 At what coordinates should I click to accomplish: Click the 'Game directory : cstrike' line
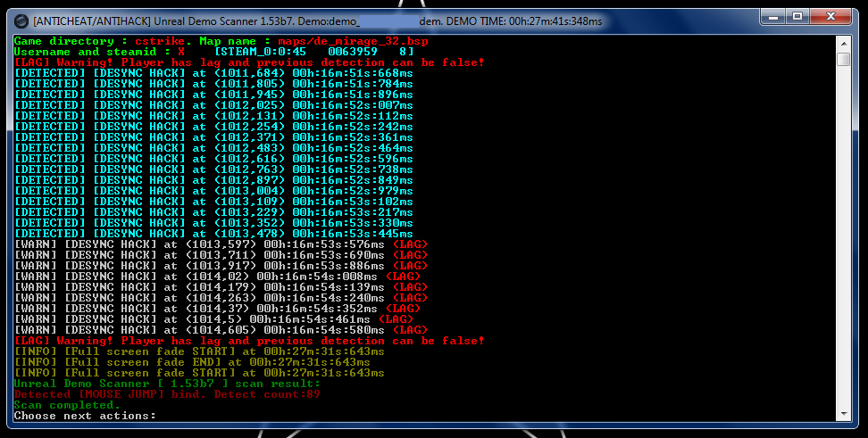coord(103,41)
